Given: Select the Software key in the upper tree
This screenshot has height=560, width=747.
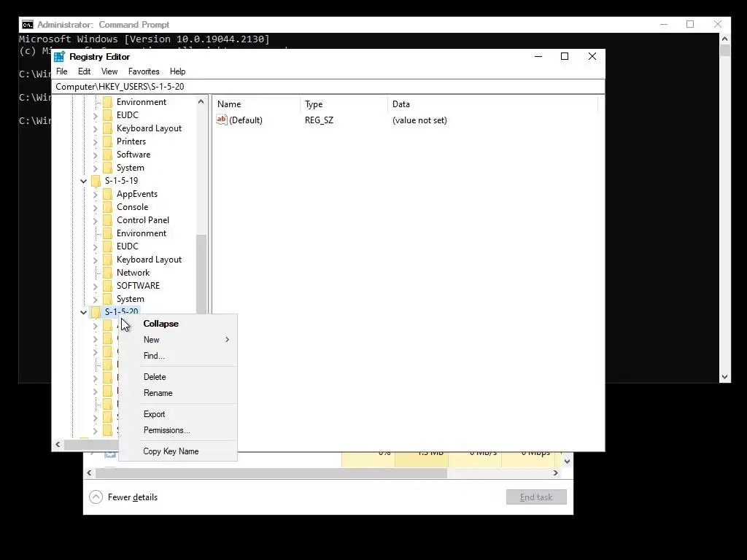Looking at the screenshot, I should click(x=133, y=155).
